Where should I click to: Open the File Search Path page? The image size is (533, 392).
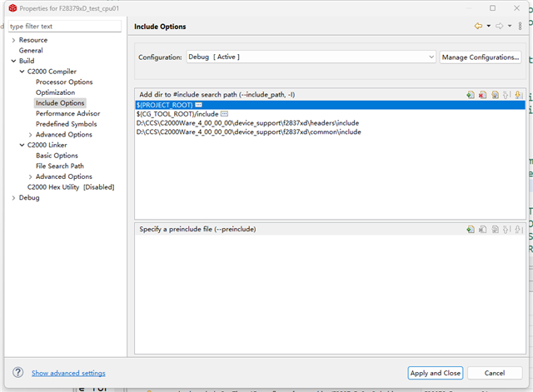pos(59,166)
